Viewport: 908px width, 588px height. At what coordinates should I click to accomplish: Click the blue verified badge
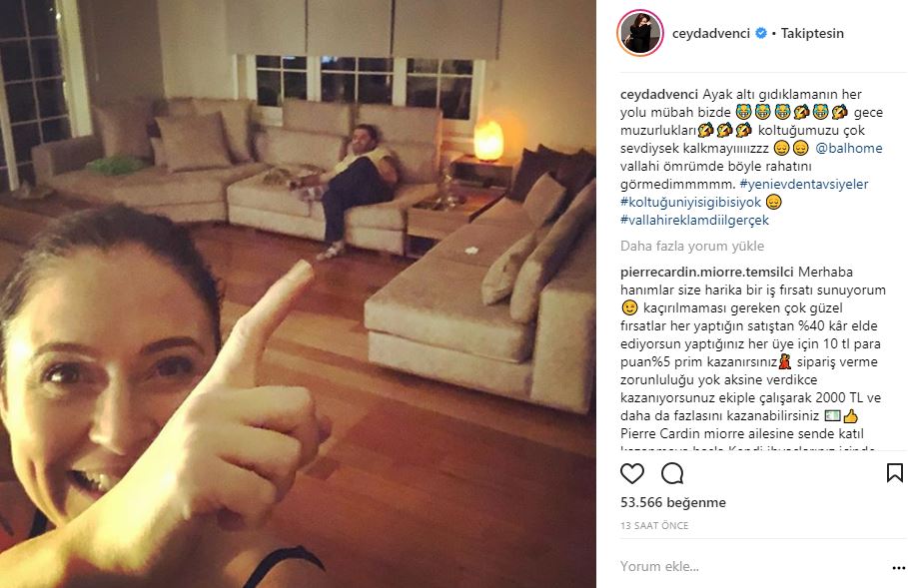tap(761, 33)
